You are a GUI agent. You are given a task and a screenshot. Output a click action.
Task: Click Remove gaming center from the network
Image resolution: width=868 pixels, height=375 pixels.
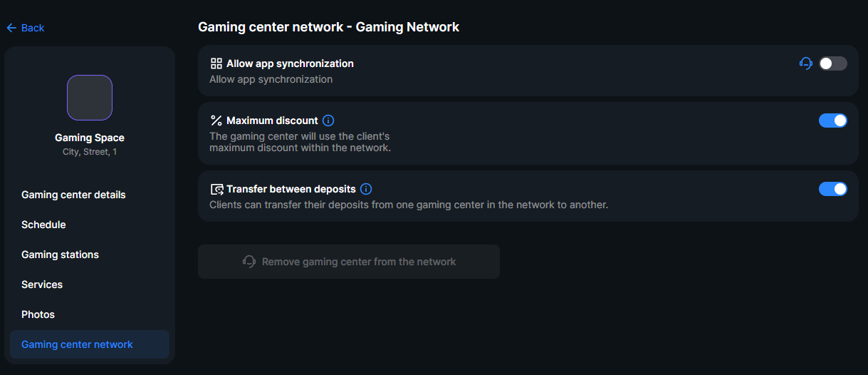(x=349, y=262)
